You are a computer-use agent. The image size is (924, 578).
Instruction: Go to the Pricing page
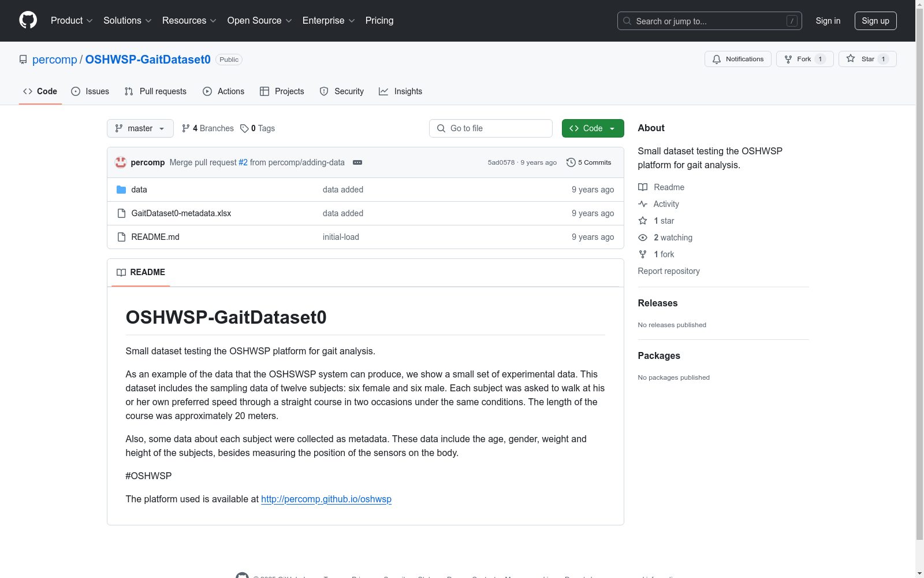[x=379, y=20]
